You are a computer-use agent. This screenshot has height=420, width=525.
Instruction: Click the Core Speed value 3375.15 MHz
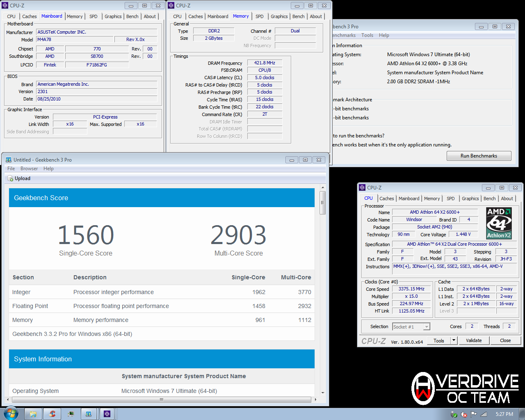(411, 289)
